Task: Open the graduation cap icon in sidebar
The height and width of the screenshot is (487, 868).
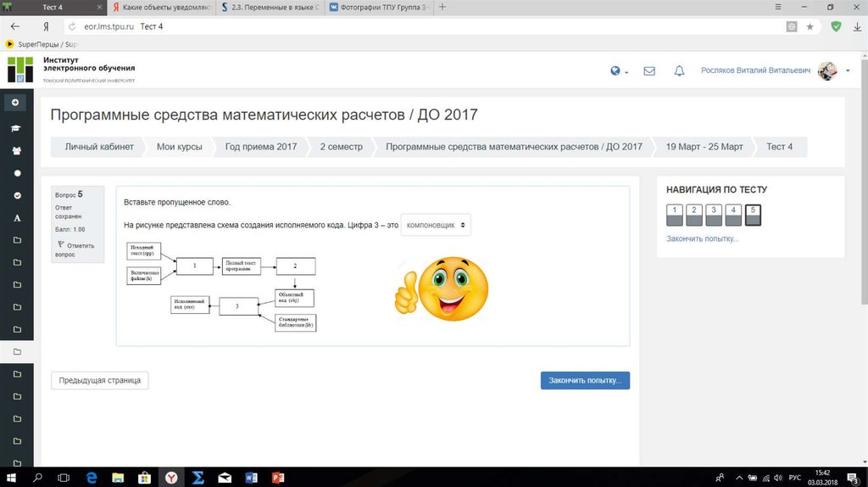Action: [16, 128]
